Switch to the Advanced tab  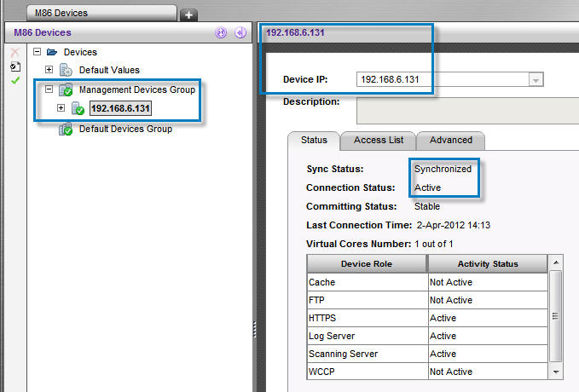pos(450,140)
